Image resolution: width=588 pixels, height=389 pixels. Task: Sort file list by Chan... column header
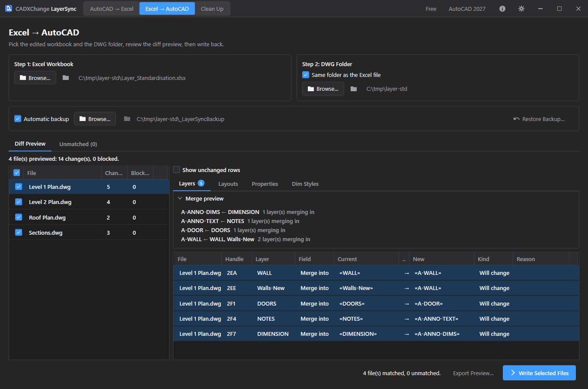(114, 173)
